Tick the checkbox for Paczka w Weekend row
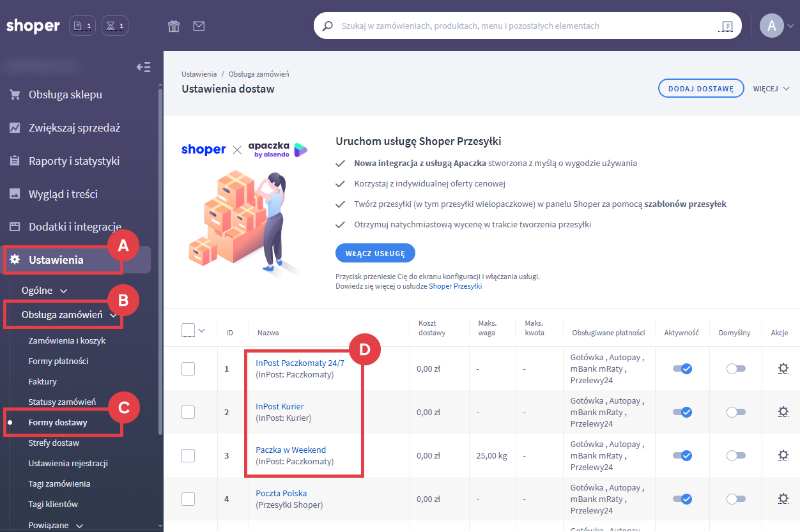 click(188, 455)
